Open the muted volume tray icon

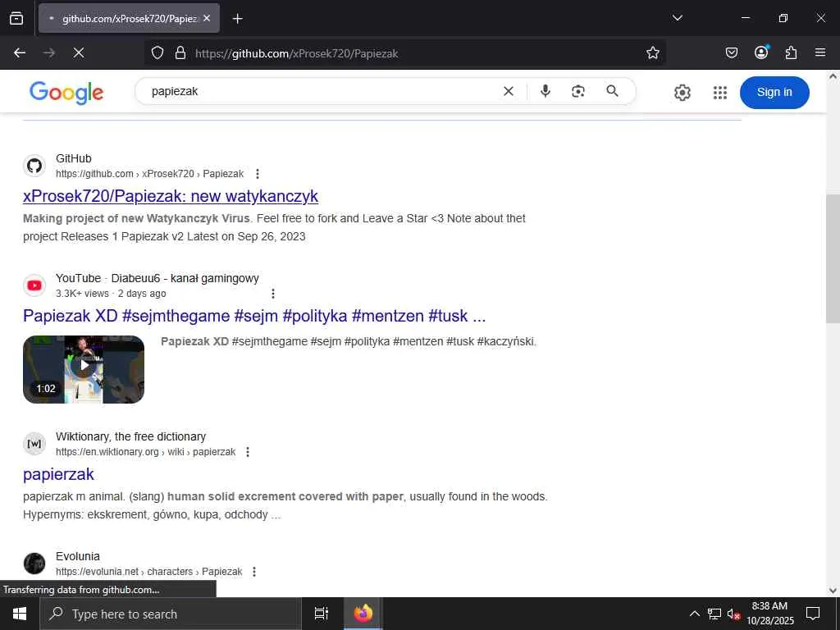coord(733,614)
